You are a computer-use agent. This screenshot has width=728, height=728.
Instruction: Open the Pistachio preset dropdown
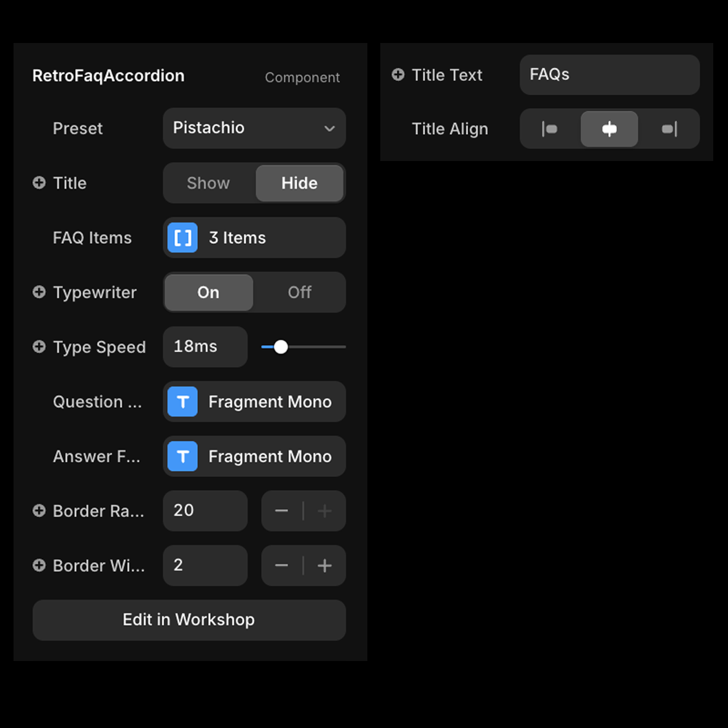254,128
